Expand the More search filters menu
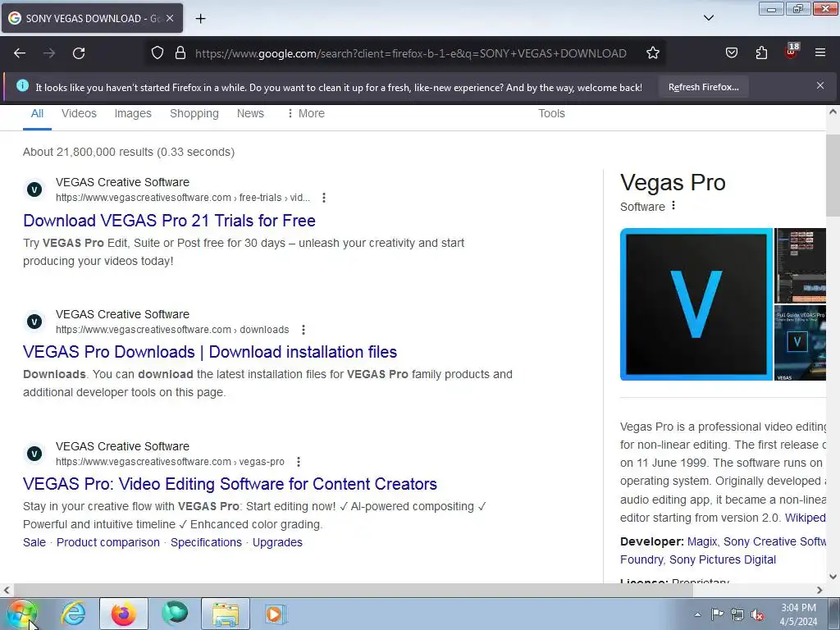Image resolution: width=840 pixels, height=630 pixels. [x=306, y=113]
